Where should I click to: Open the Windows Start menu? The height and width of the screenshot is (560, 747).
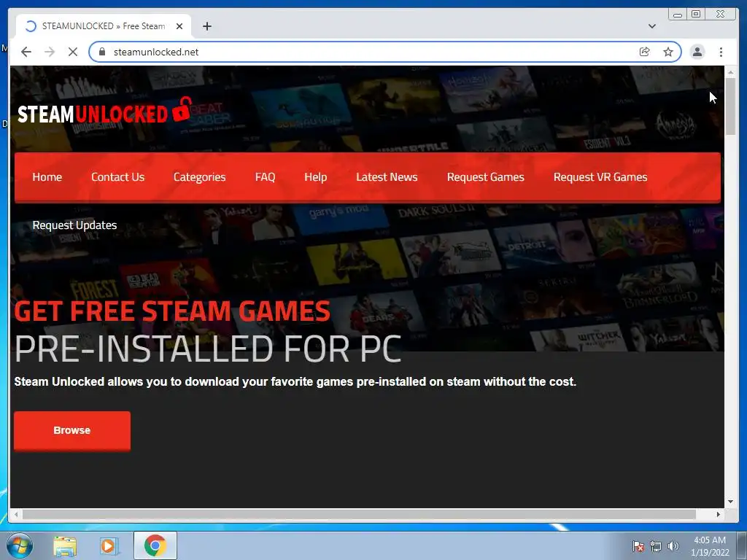(20, 545)
